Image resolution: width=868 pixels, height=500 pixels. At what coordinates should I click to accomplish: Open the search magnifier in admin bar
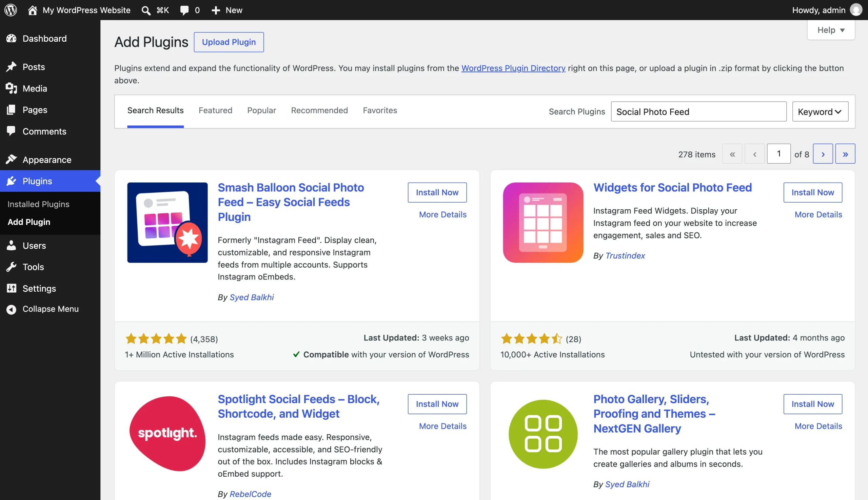[x=146, y=10]
